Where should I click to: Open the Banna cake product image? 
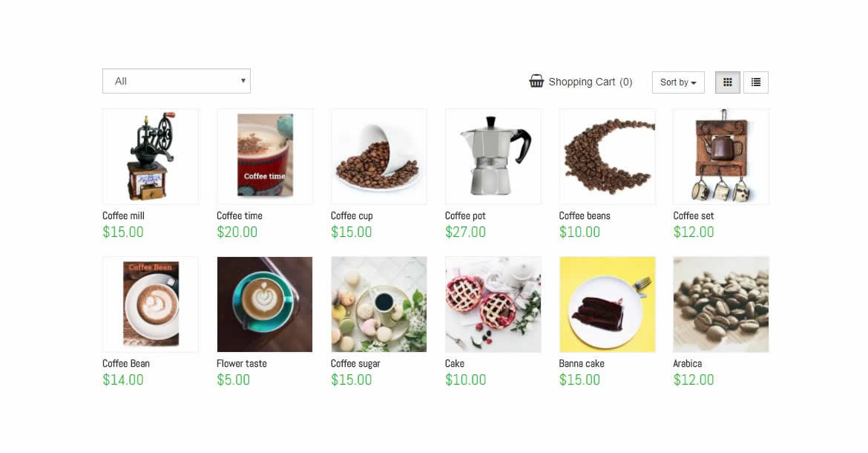tap(608, 304)
